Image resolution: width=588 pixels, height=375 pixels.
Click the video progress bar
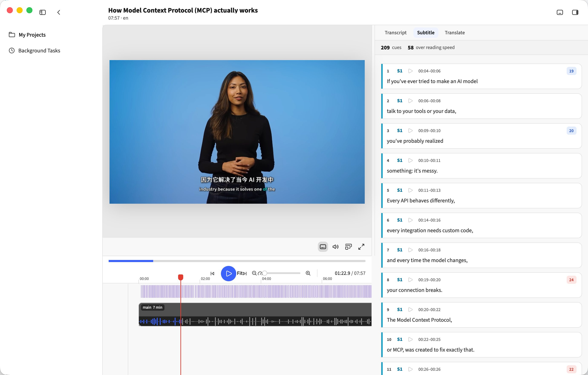(237, 261)
